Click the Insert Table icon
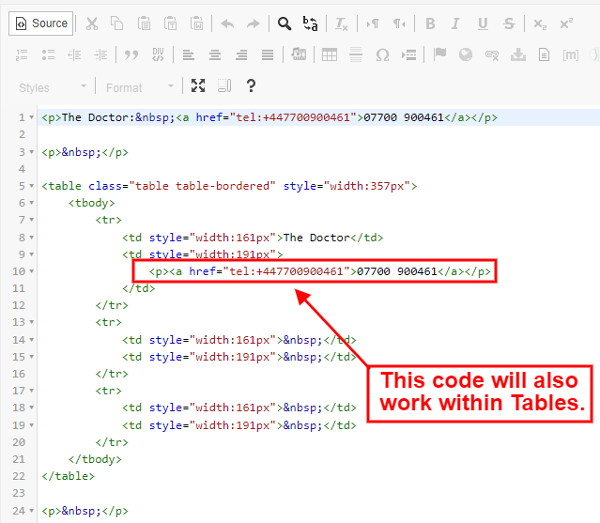Viewport: 600px width, 523px height. (x=329, y=55)
